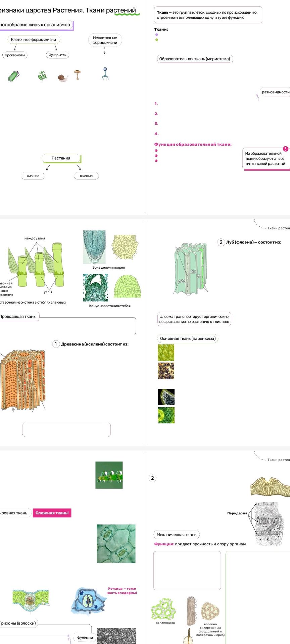
Task: Click the green bacterium illustration under Прокариоты
Action: point(13,76)
